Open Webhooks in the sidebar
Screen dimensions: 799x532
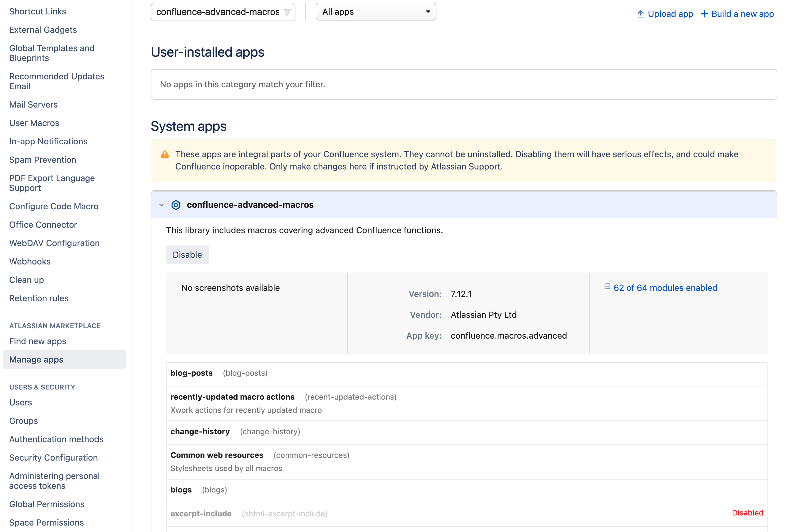click(x=30, y=261)
